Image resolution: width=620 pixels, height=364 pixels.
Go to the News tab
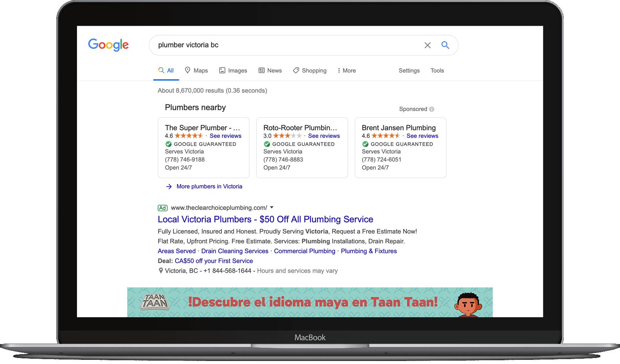(x=270, y=71)
